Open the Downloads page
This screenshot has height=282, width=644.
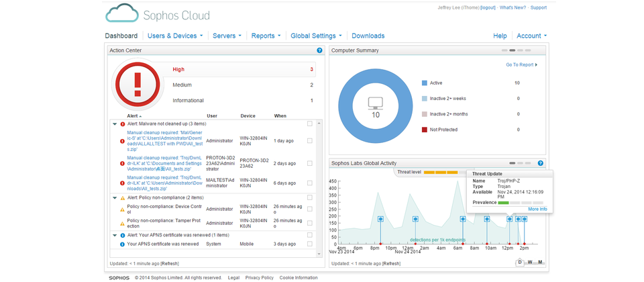click(368, 36)
